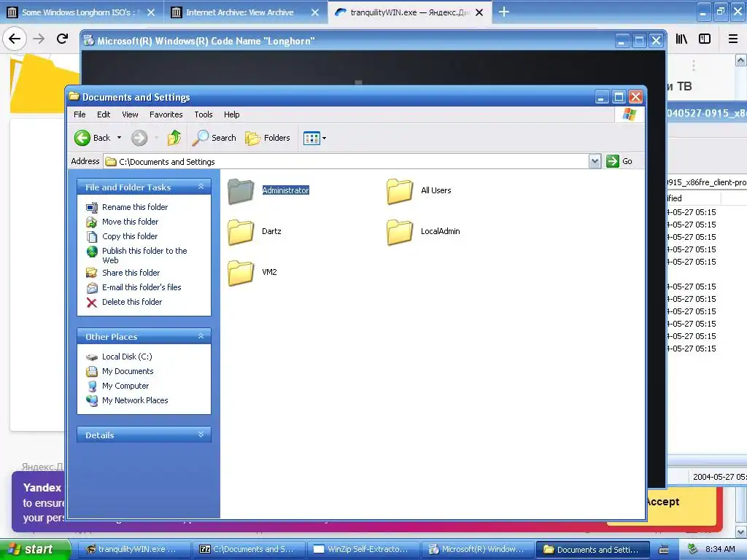
Task: Click the All Users folder name label
Action: tap(436, 190)
